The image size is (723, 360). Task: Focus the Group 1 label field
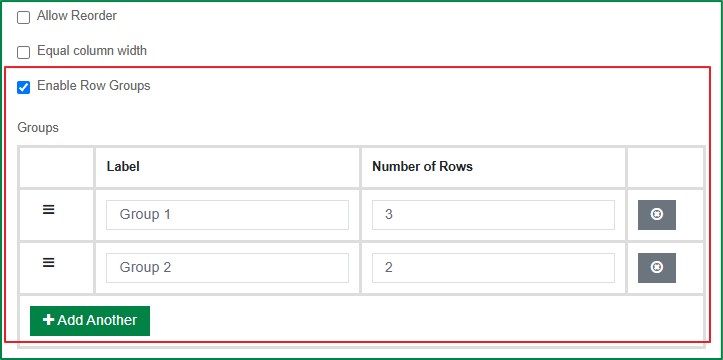click(227, 215)
